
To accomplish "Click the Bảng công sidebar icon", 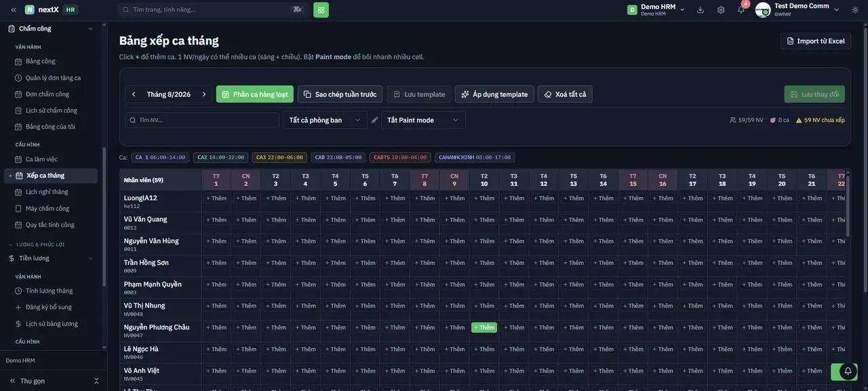I will click(x=19, y=62).
